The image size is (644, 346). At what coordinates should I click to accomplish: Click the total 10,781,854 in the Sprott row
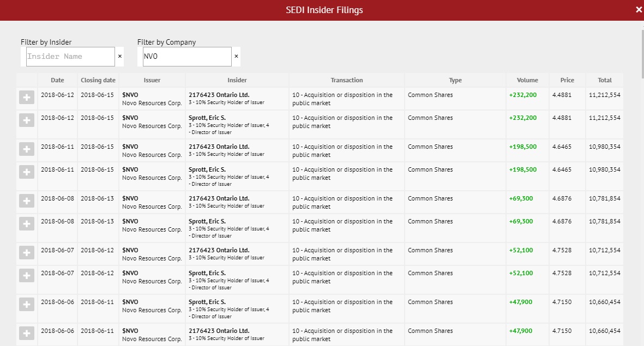point(605,221)
